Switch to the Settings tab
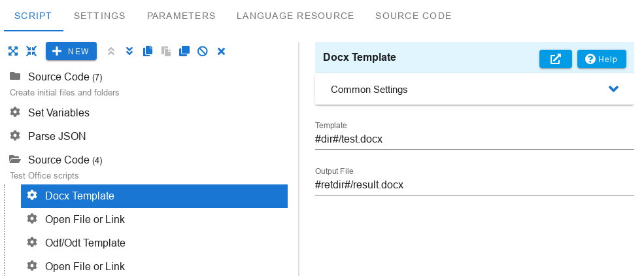Image resolution: width=644 pixels, height=276 pixels. [99, 16]
